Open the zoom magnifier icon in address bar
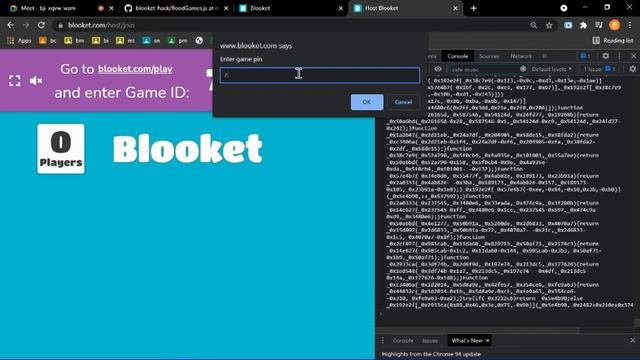Image resolution: width=640 pixels, height=360 pixels. [533, 25]
